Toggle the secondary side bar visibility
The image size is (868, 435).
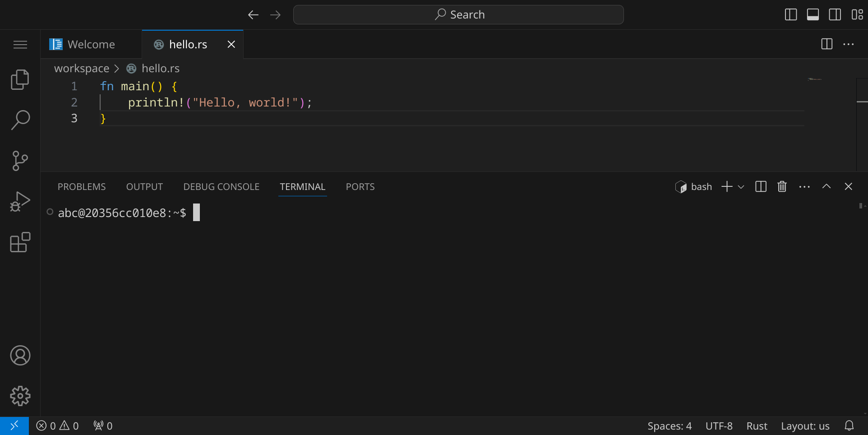(x=835, y=15)
